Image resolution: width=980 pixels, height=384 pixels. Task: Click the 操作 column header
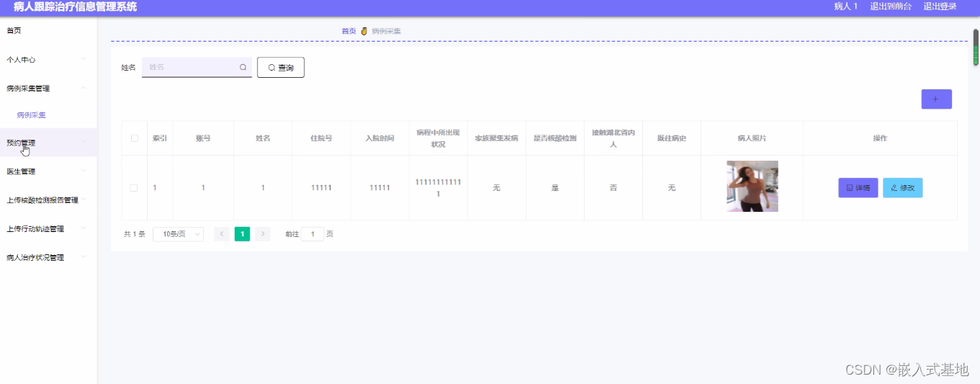(x=880, y=138)
